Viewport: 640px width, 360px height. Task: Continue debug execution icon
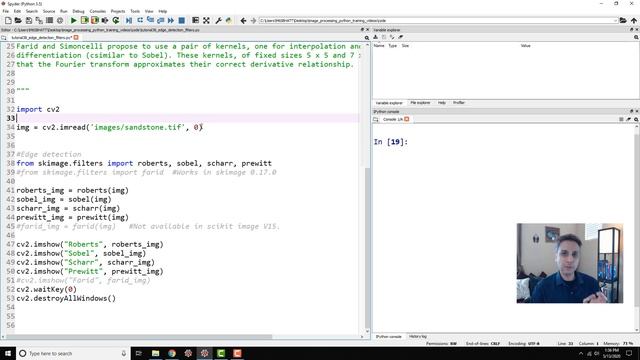click(171, 20)
